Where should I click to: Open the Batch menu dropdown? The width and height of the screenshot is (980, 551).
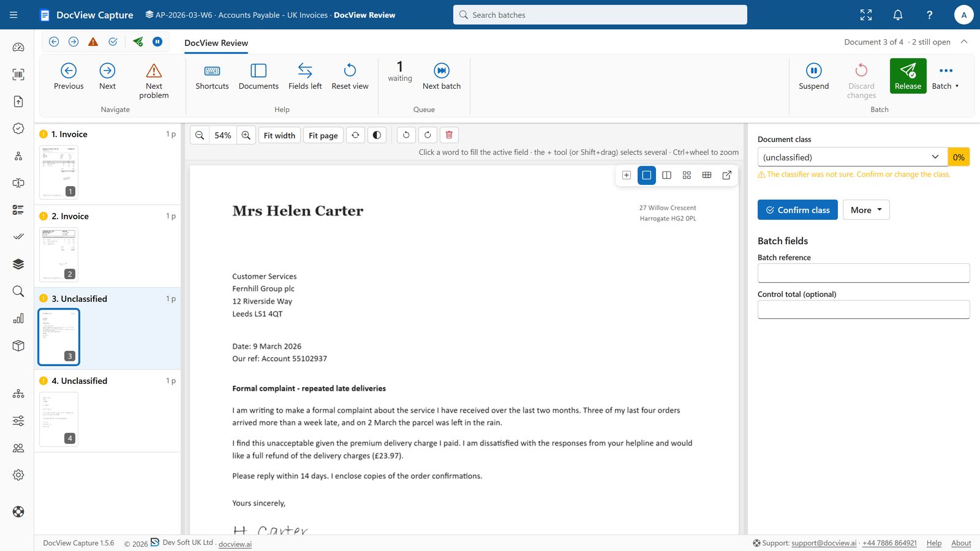click(x=946, y=77)
